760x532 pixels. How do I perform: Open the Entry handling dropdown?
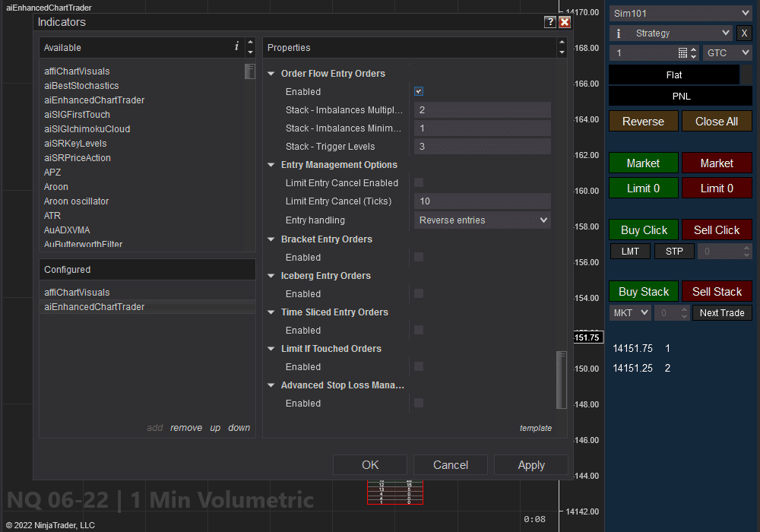click(483, 220)
